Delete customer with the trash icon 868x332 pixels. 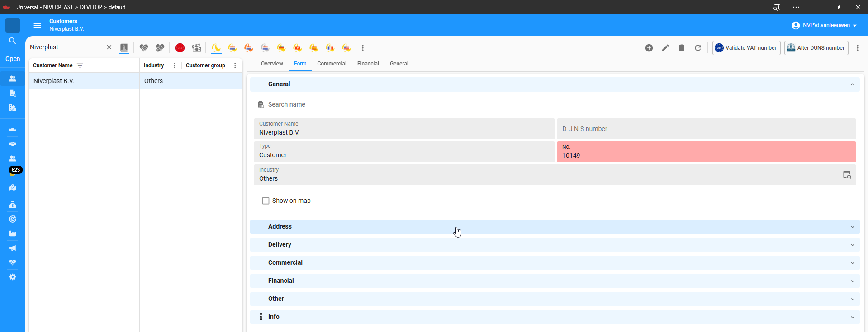pyautogui.click(x=682, y=48)
